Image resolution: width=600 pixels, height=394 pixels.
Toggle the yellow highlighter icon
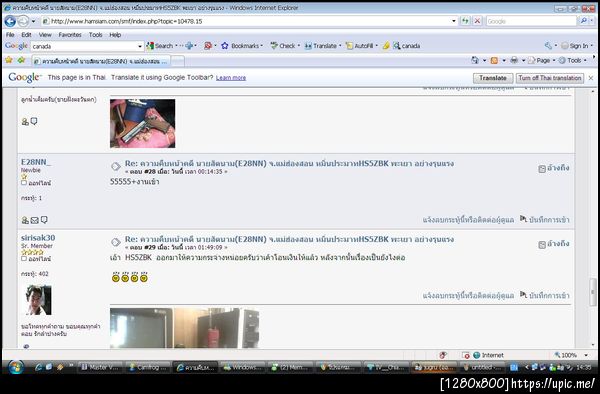[386, 46]
